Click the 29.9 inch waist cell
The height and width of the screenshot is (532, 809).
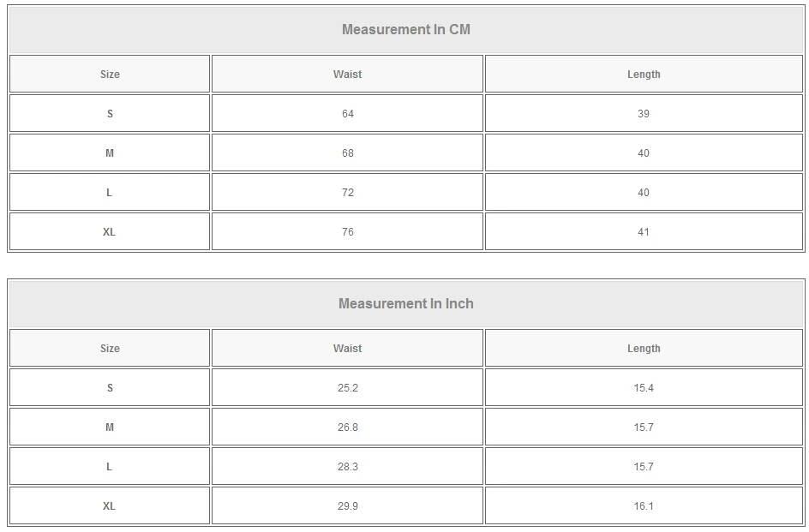[347, 506]
